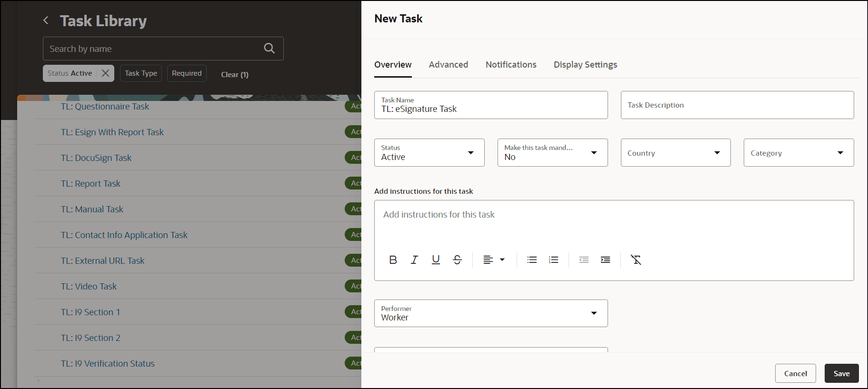The height and width of the screenshot is (389, 868).
Task: Insert a bulleted list
Action: [532, 260]
